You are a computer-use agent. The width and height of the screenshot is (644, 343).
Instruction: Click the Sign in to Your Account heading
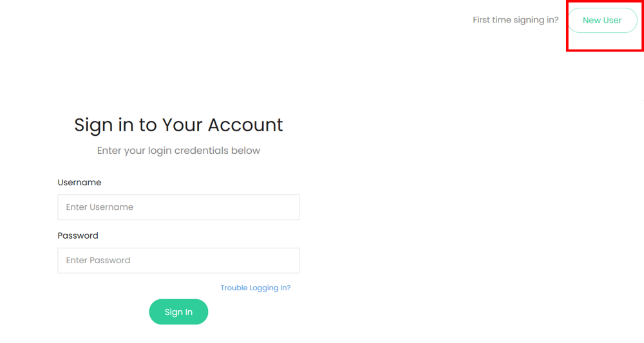pyautogui.click(x=178, y=125)
